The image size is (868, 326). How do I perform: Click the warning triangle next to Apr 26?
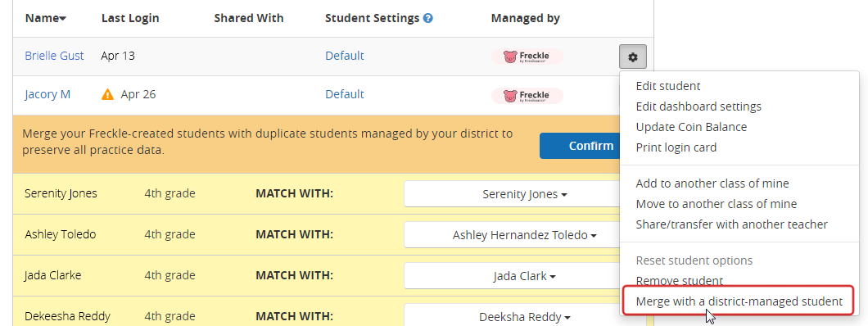pyautogui.click(x=108, y=95)
